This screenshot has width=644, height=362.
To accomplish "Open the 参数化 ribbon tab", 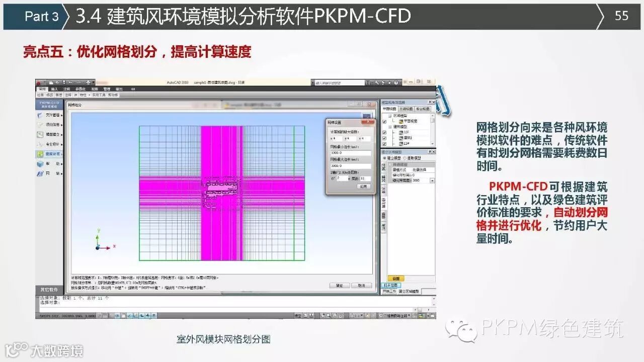I will click(80, 88).
